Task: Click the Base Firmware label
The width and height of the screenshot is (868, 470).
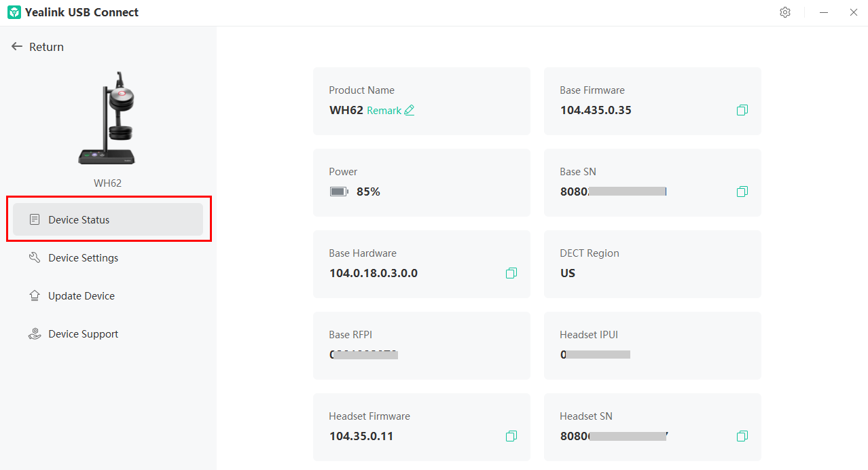Action: tap(592, 90)
